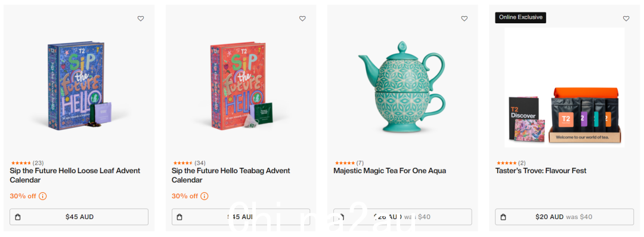Add Taster's Trove for $20 AUD

click(x=564, y=217)
